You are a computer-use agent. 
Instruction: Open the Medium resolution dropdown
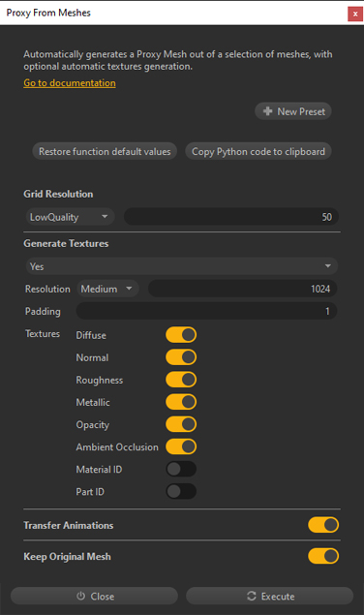tap(107, 289)
